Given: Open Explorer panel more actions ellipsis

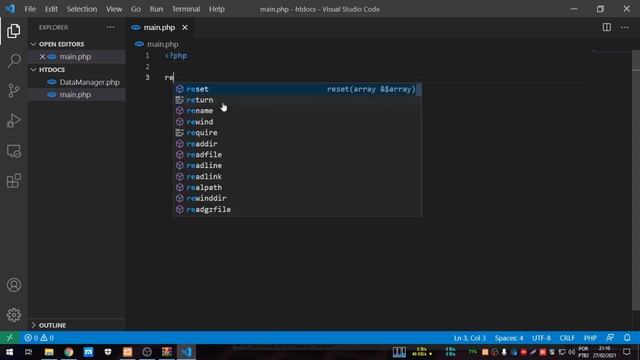Looking at the screenshot, I should point(111,27).
